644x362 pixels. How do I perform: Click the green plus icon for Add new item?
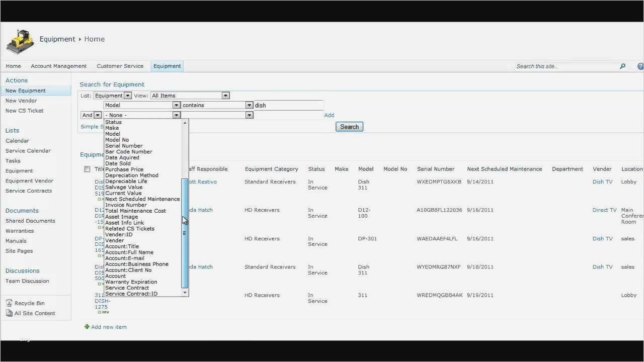(87, 327)
